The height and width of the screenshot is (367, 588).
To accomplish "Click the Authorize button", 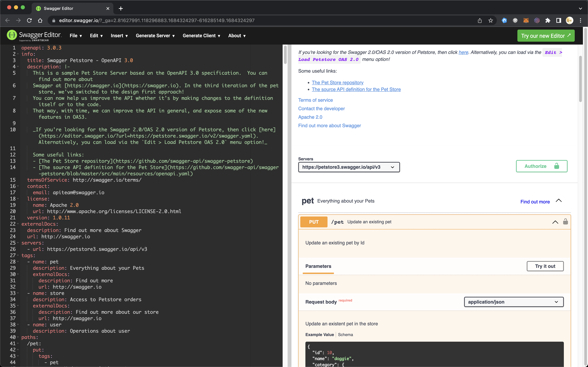I will point(542,166).
